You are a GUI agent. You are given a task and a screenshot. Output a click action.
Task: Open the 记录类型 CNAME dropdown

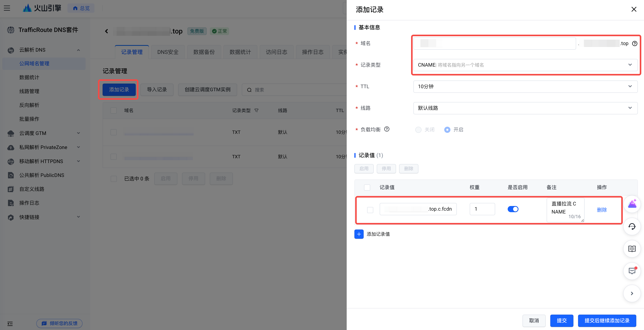point(525,65)
